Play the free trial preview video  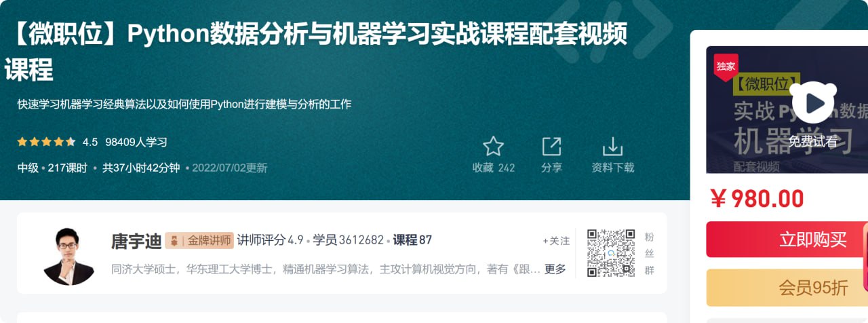tap(812, 102)
